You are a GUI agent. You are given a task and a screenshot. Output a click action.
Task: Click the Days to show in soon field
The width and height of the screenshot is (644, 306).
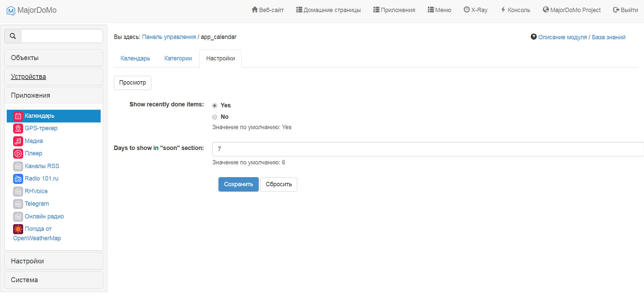pyautogui.click(x=428, y=149)
